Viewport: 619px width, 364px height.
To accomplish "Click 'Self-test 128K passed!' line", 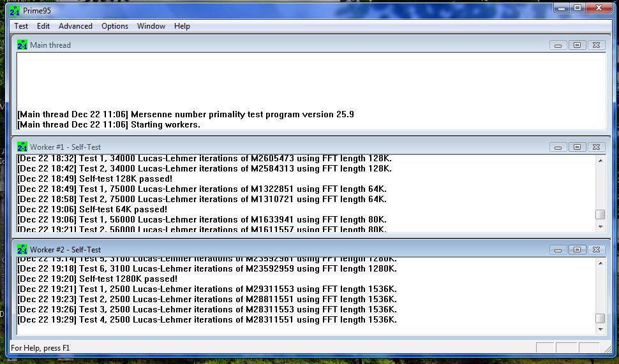I will tap(94, 178).
